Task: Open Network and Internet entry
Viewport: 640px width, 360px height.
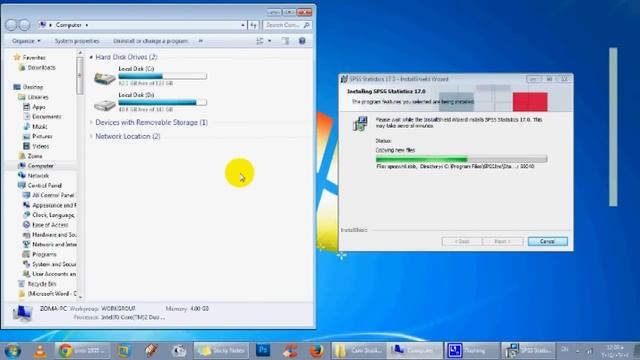Action: coord(54,244)
